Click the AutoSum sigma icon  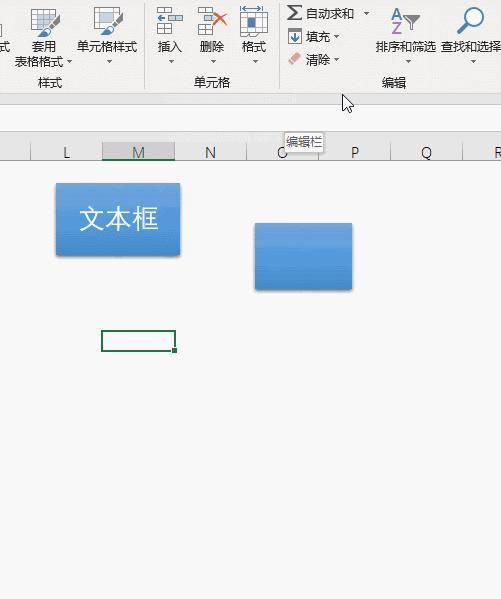294,13
